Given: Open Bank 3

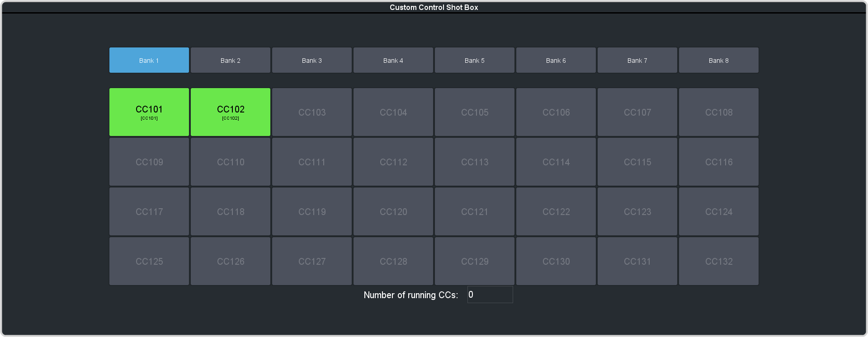Looking at the screenshot, I should [312, 60].
